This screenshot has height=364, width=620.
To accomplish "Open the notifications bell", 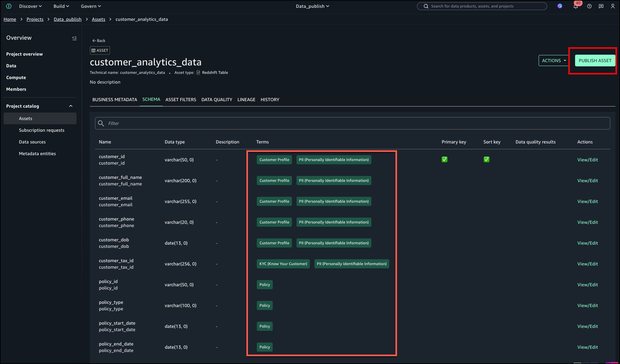I will coord(575,6).
